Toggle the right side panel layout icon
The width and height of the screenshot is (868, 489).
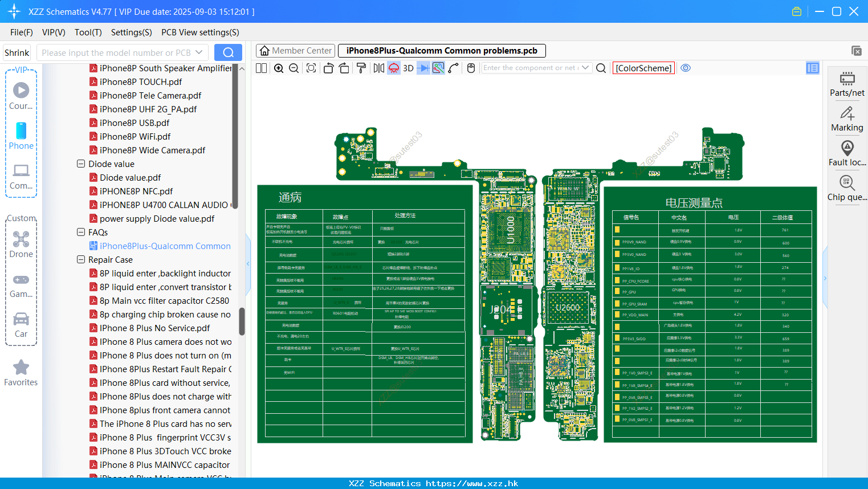point(813,68)
